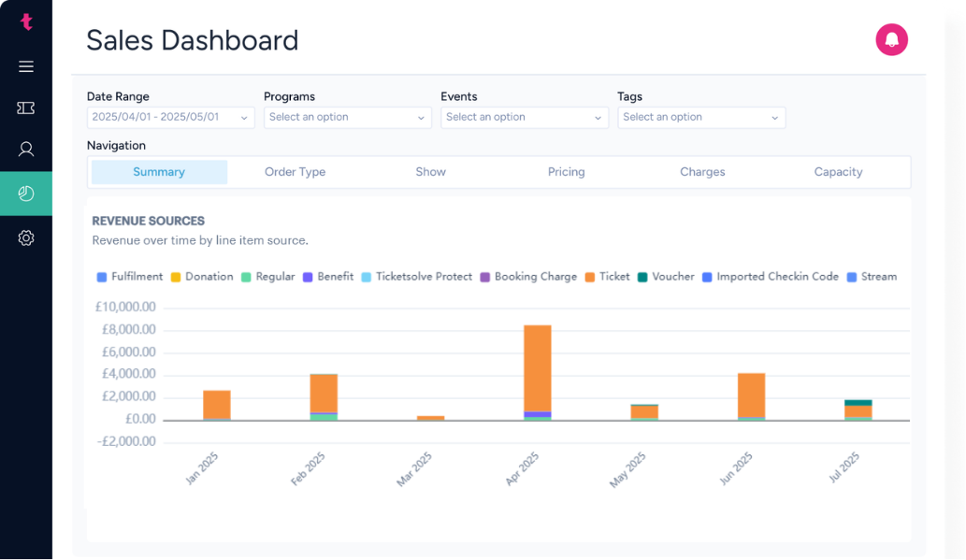This screenshot has height=560, width=966.
Task: Click the Jan 2025 orange ticket bar
Action: coord(217,405)
